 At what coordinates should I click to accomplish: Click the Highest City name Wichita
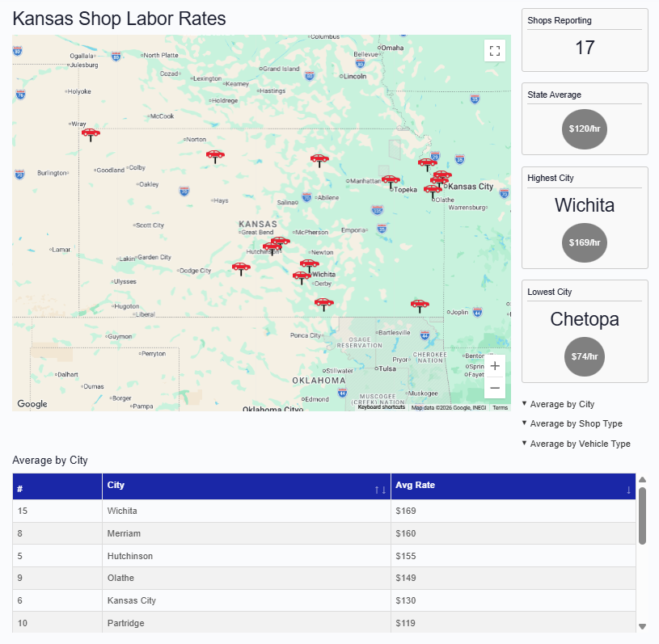pyautogui.click(x=585, y=205)
